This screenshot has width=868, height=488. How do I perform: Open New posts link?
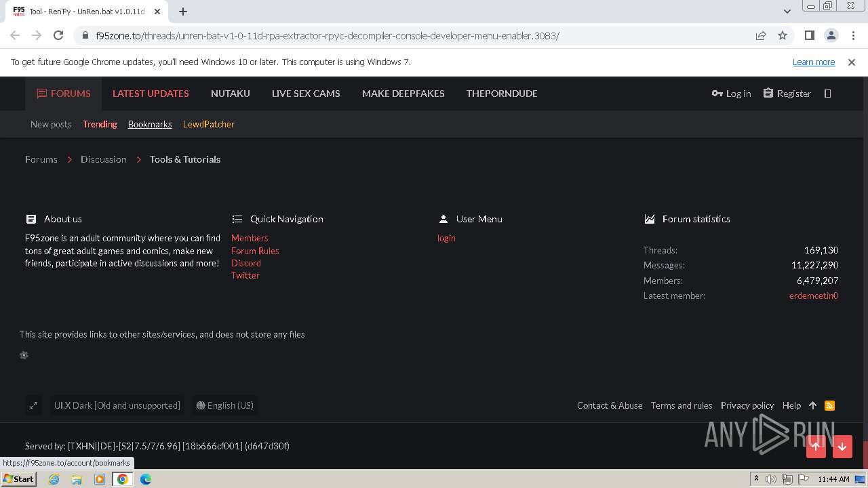pyautogui.click(x=51, y=124)
